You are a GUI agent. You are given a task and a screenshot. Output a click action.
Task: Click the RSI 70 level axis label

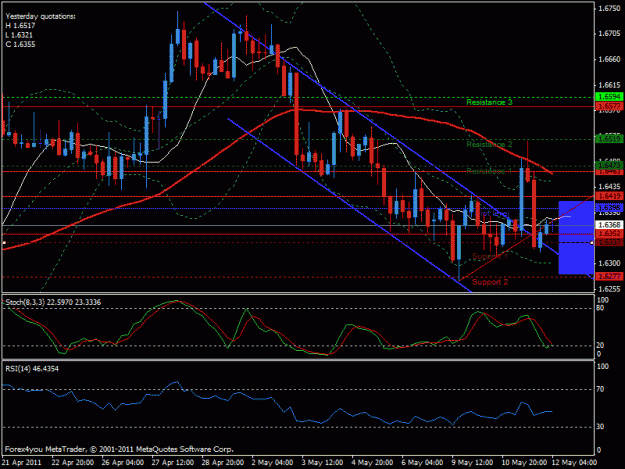tap(601, 389)
